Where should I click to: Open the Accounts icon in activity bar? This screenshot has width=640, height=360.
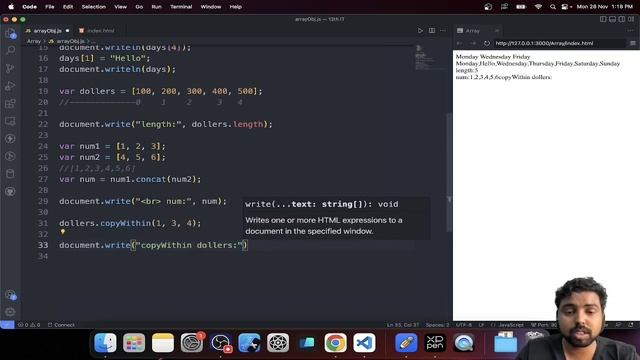pyautogui.click(x=10, y=295)
